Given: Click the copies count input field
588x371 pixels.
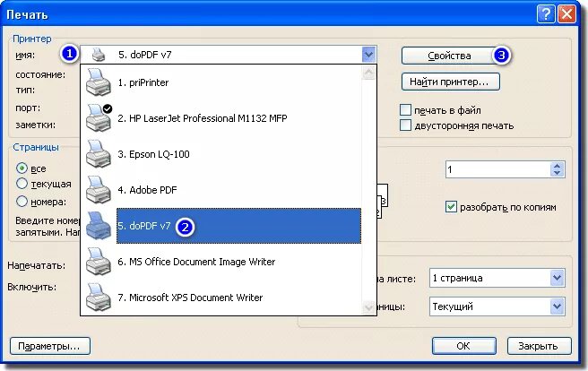Looking at the screenshot, I should tap(498, 169).
